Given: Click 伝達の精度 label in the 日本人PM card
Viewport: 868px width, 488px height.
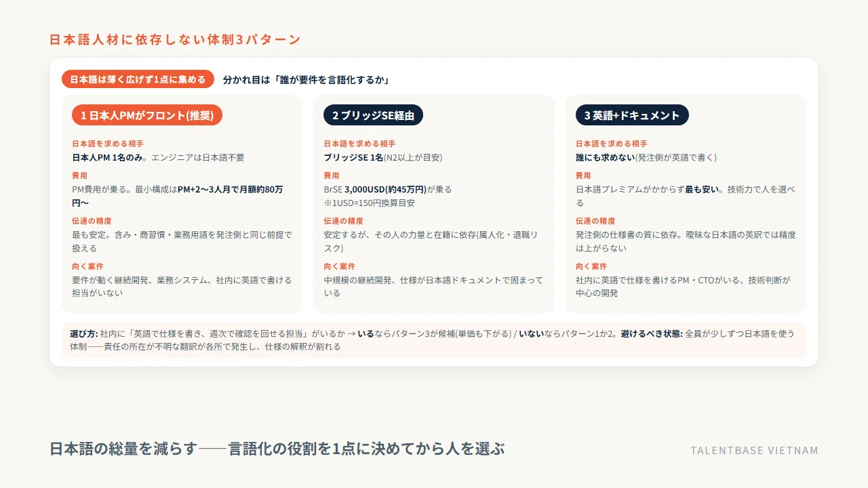Looking at the screenshot, I should (92, 221).
